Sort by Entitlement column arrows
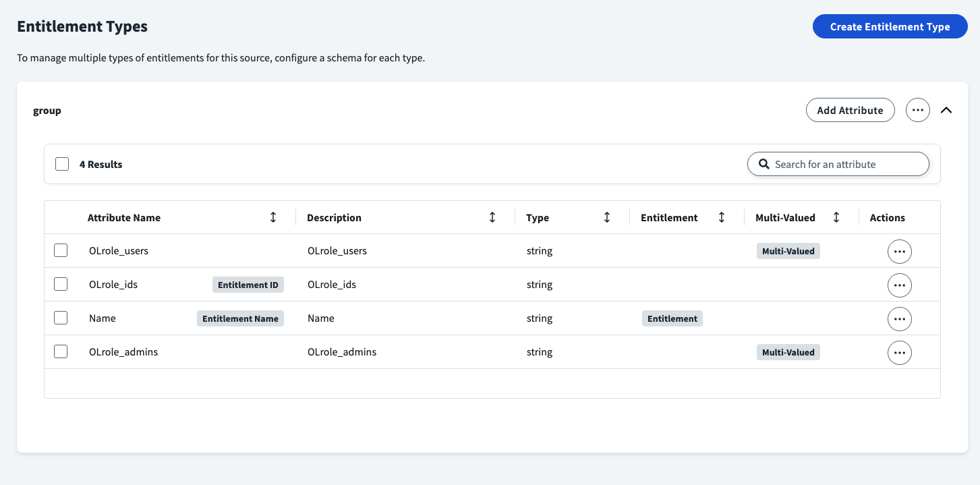The height and width of the screenshot is (485, 980). pos(722,217)
